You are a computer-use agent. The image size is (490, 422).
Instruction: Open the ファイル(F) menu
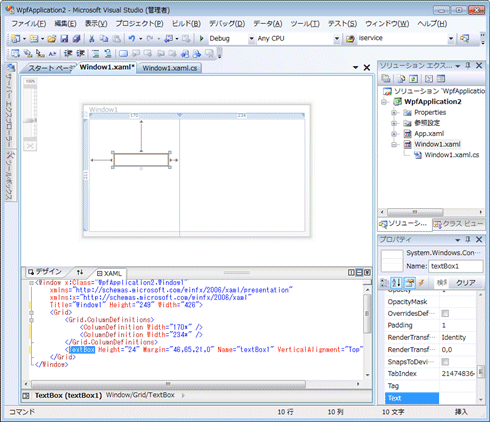click(29, 24)
